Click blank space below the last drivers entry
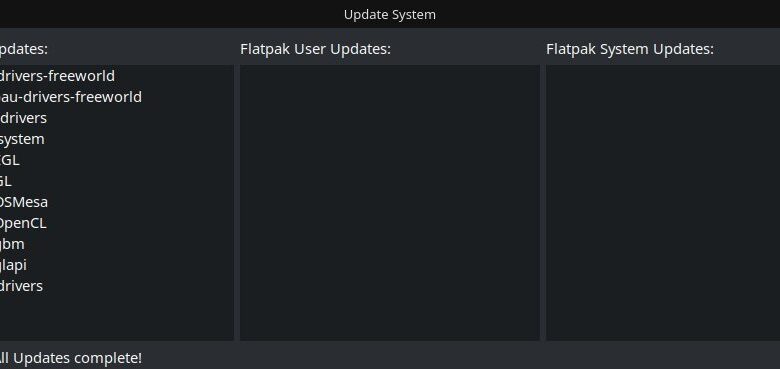Viewport: 780px width, 369px height. (116, 318)
